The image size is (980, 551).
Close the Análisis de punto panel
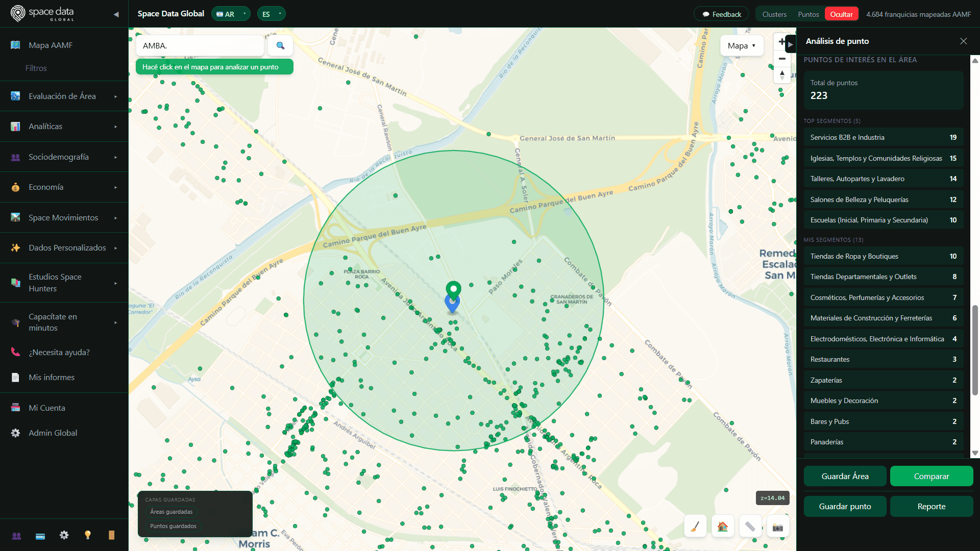(x=963, y=41)
